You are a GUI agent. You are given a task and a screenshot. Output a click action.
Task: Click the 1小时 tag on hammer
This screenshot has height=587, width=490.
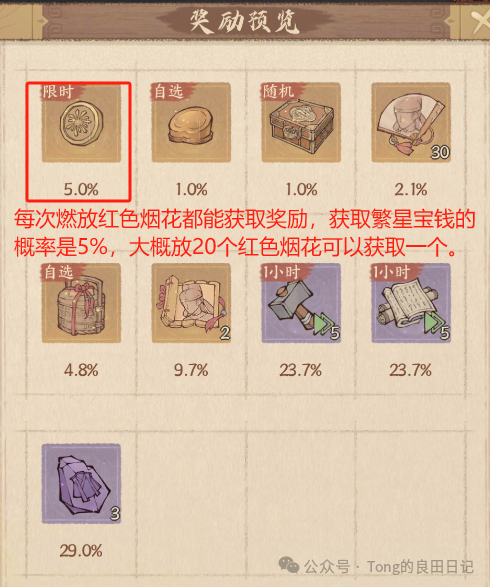[281, 272]
